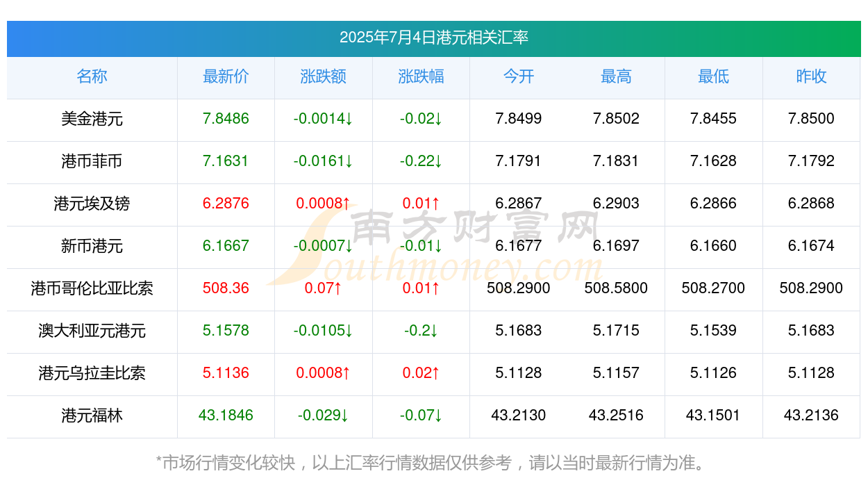Click change amount -0.029↓
The image size is (868, 485).
(x=324, y=416)
